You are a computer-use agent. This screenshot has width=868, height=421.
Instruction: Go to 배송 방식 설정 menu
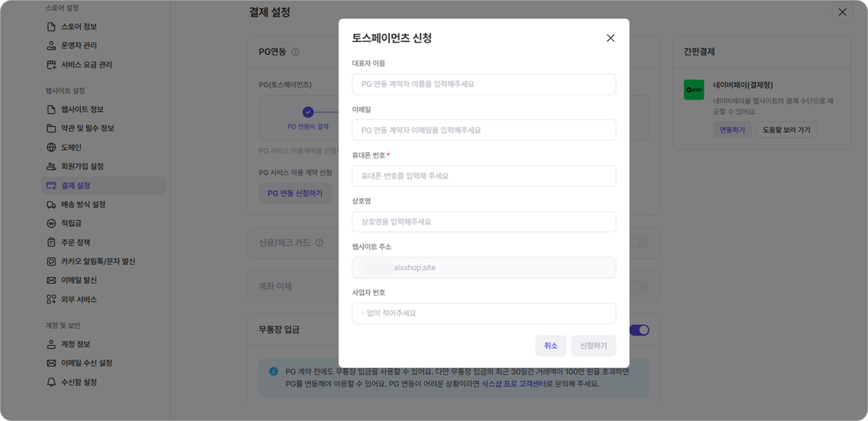(x=104, y=205)
